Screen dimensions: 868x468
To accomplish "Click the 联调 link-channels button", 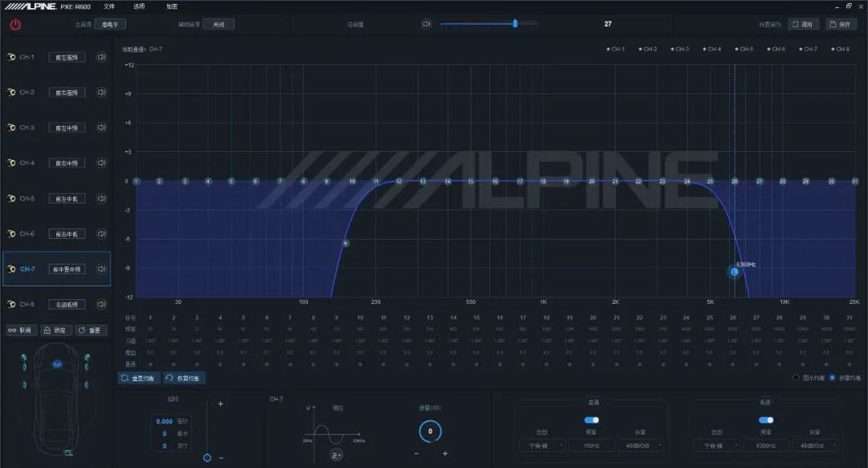I will 20,330.
